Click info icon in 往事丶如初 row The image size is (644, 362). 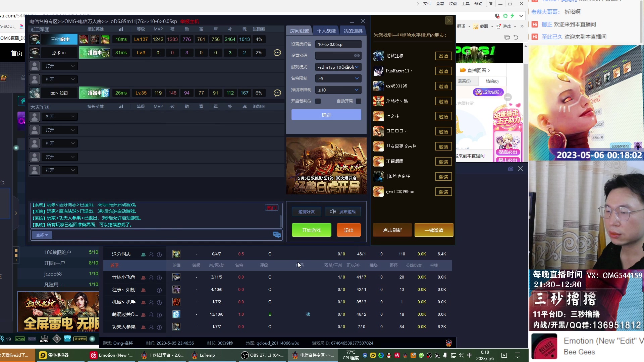pyautogui.click(x=159, y=290)
